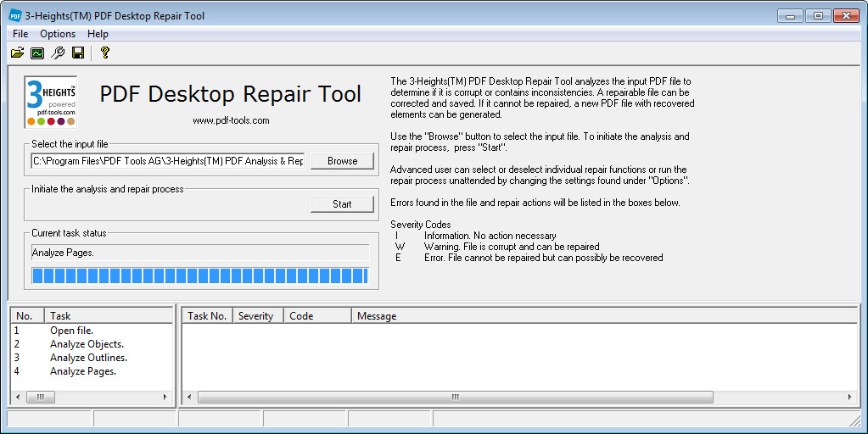Click the task list left scroll arrow
This screenshot has width=868, height=434.
click(18, 397)
